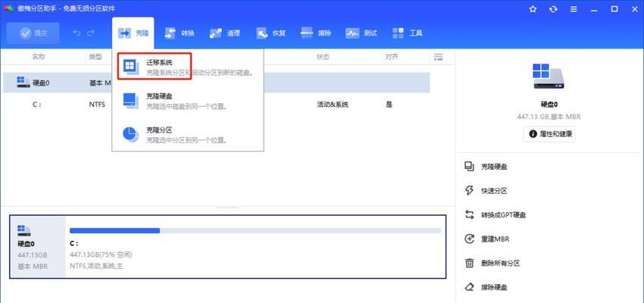Click the trash delete-all-partitions icon
644x303 pixels.
coord(469,263)
